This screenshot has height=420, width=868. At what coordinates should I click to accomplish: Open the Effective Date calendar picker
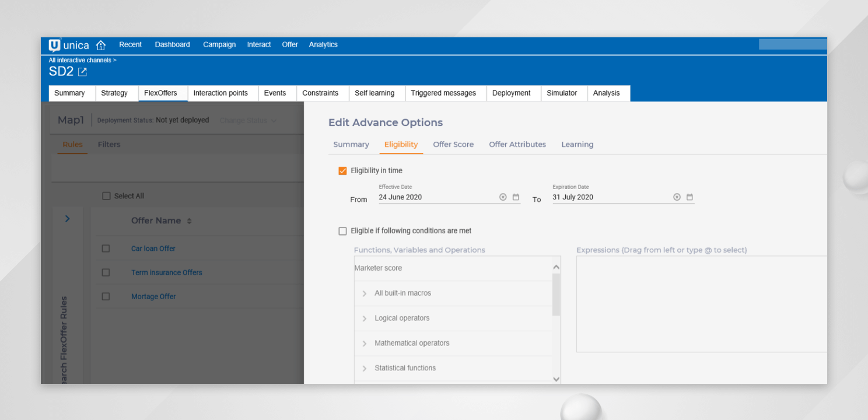tap(516, 197)
